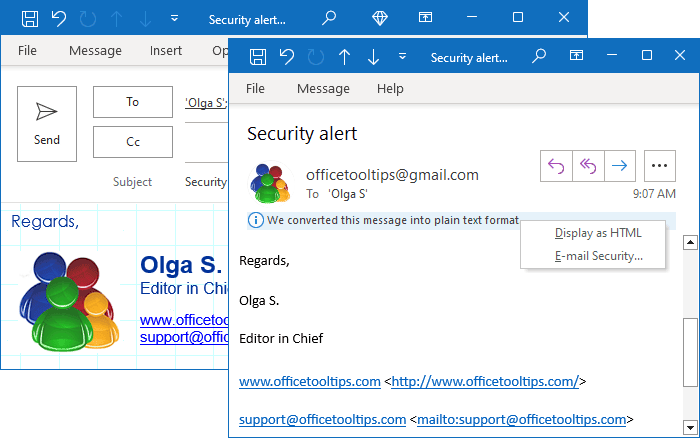The width and height of the screenshot is (700, 438).
Task: Click the 9:07 AM timestamp
Action: [654, 194]
